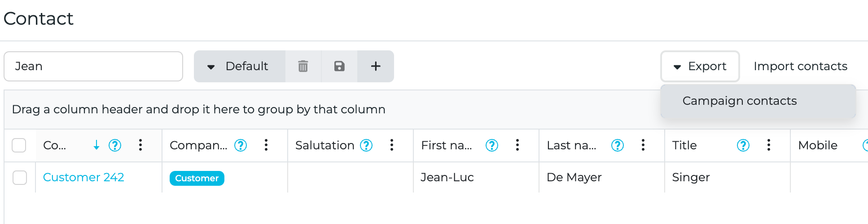The height and width of the screenshot is (224, 868).
Task: Click the search field containing Jean
Action: coord(93,66)
